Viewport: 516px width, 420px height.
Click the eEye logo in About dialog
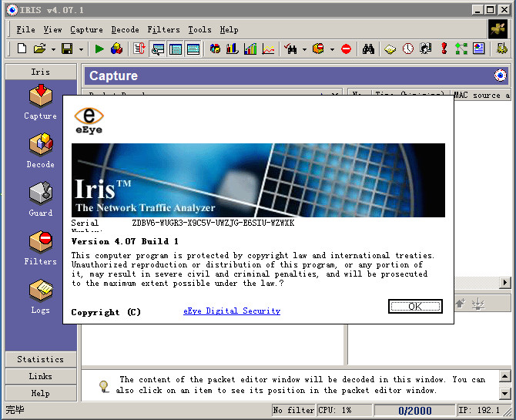point(89,120)
